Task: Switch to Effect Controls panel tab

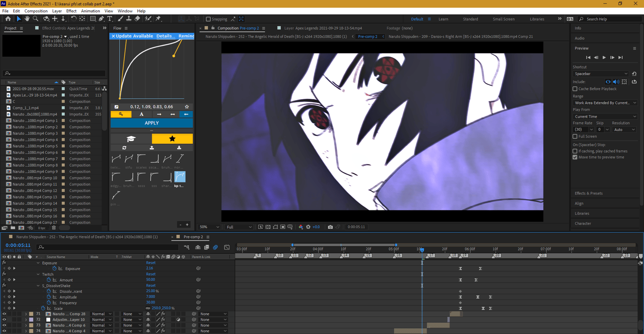Action: [69, 28]
